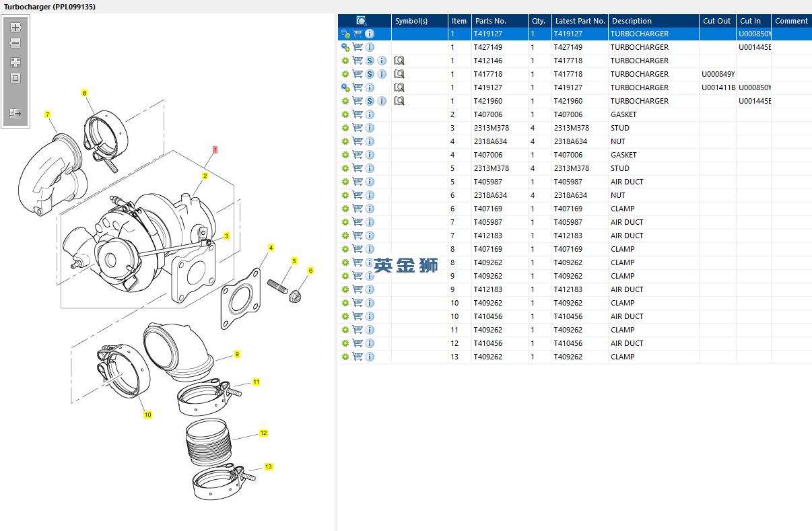Click the list-with-arrow panel icon

click(x=15, y=114)
